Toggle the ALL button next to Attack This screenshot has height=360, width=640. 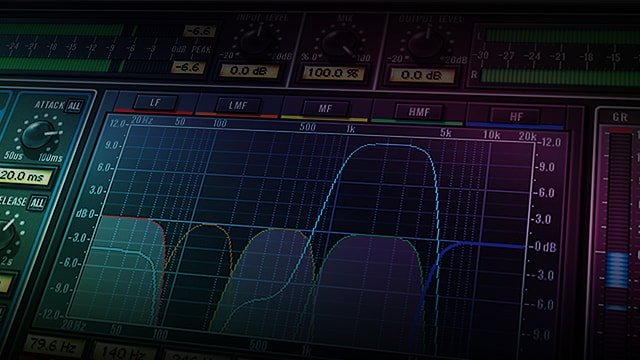(x=74, y=106)
